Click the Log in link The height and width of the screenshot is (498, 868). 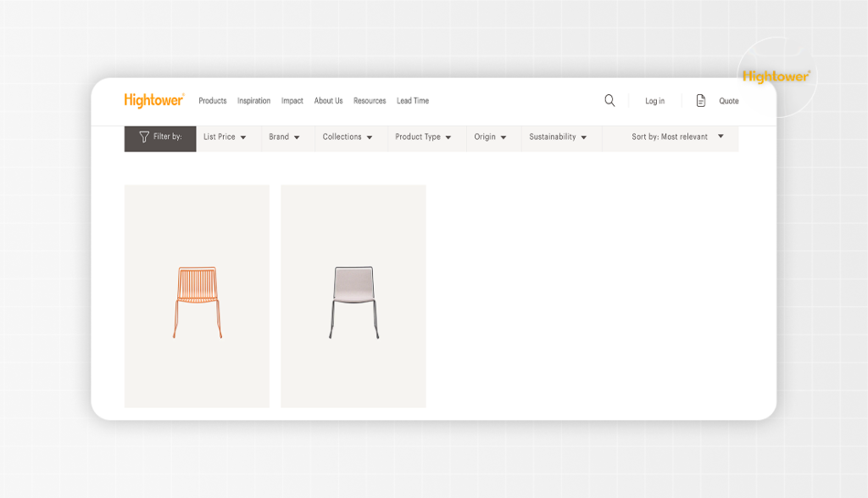(x=654, y=101)
